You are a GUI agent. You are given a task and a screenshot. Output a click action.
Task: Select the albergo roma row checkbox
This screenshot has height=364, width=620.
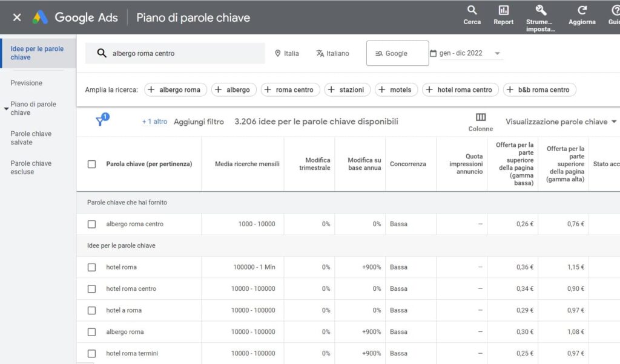pyautogui.click(x=92, y=332)
